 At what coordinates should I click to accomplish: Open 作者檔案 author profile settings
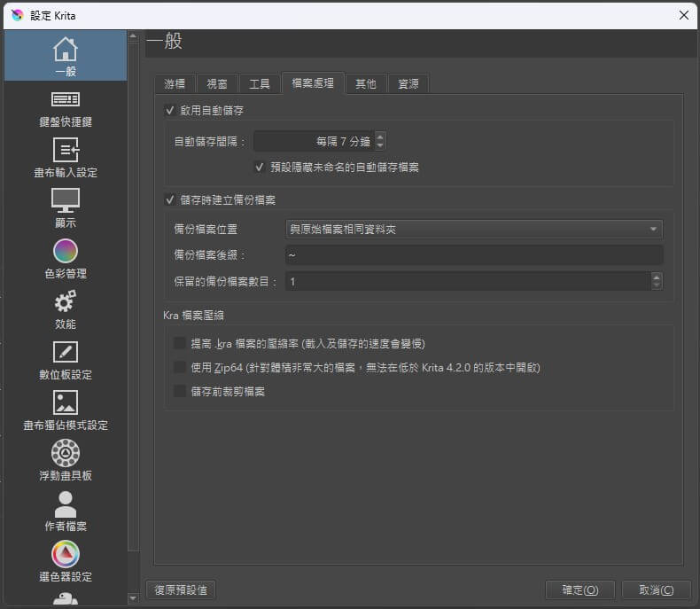(x=66, y=511)
